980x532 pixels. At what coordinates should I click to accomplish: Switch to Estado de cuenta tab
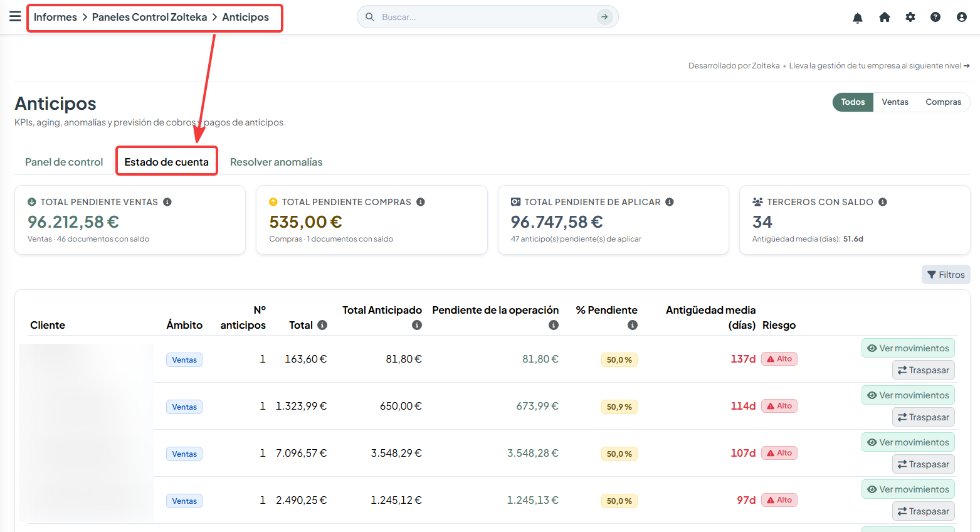click(x=167, y=162)
